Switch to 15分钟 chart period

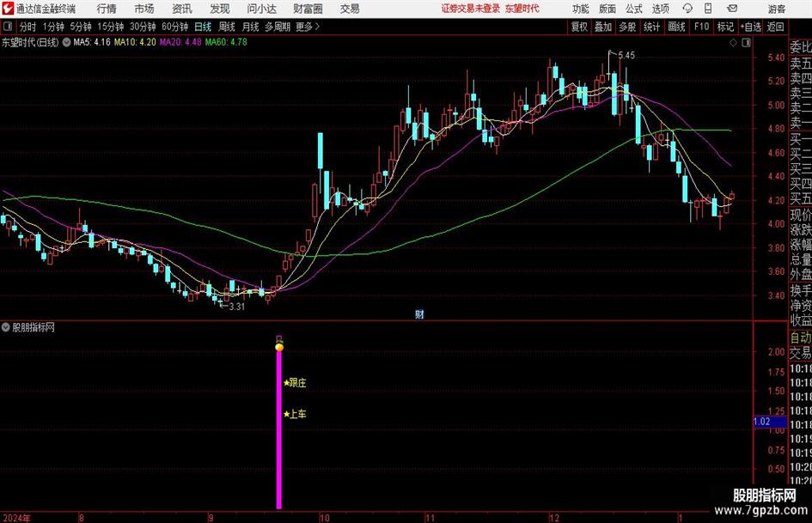111,27
